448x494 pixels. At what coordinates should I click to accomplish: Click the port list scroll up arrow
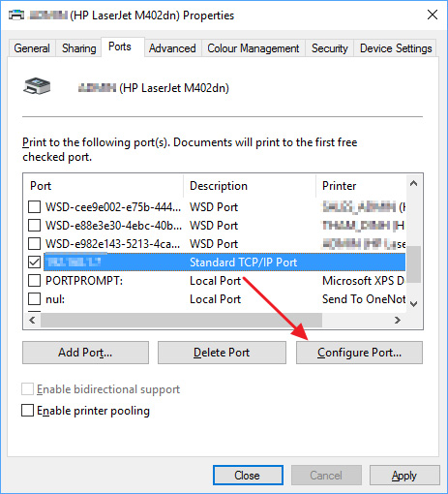(x=413, y=184)
